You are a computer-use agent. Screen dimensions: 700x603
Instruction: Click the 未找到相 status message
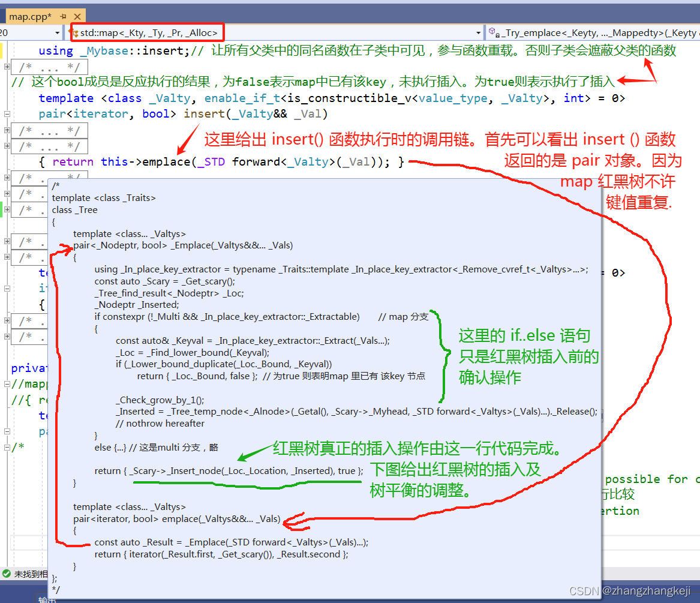[x=27, y=574]
